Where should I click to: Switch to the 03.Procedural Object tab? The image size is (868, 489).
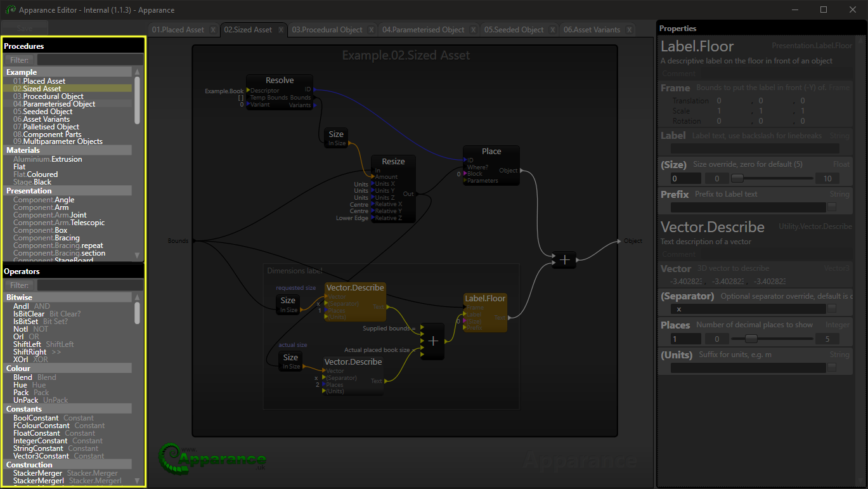pos(327,30)
